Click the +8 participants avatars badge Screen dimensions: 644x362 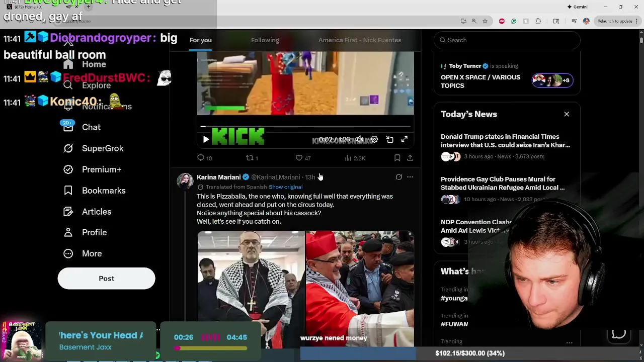(x=552, y=80)
